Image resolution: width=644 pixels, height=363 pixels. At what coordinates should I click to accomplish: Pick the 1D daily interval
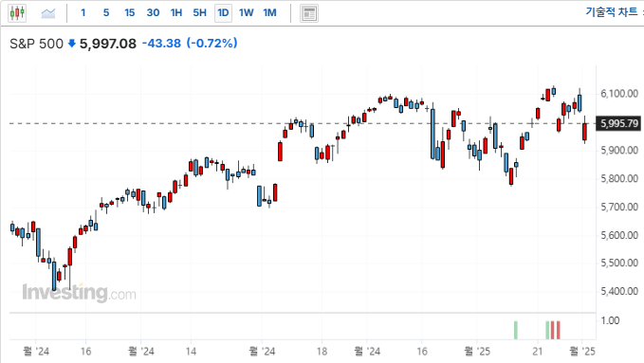point(223,13)
